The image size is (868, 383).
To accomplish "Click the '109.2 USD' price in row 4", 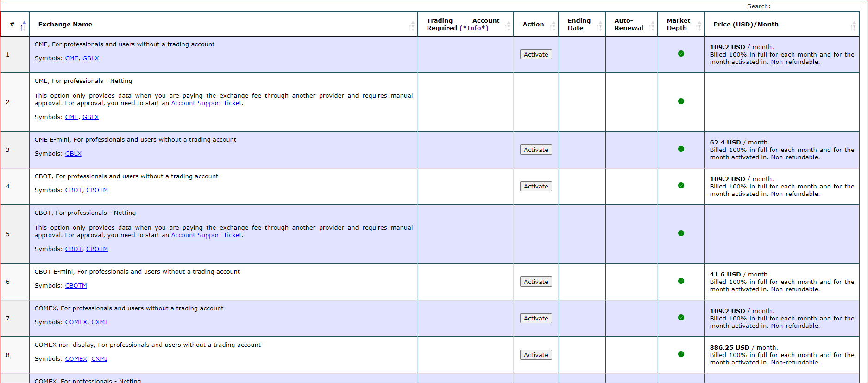I will (728, 179).
